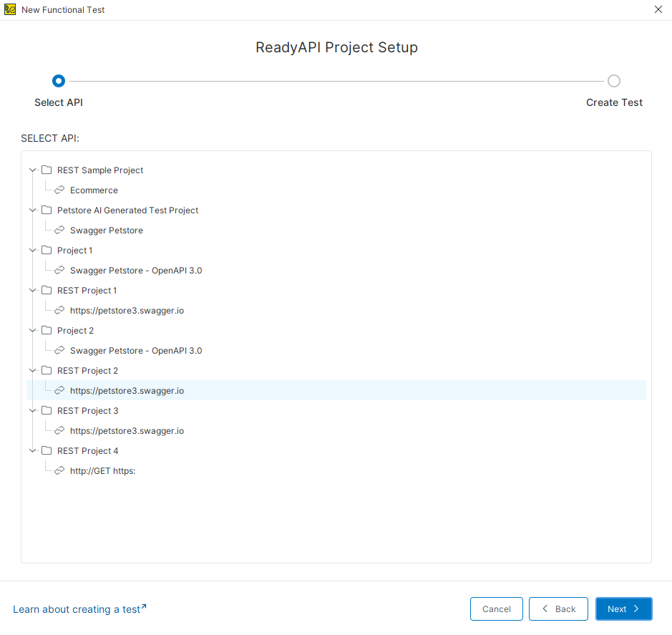Click API link icon under REST Project 2
The height and width of the screenshot is (635, 672).
59,390
